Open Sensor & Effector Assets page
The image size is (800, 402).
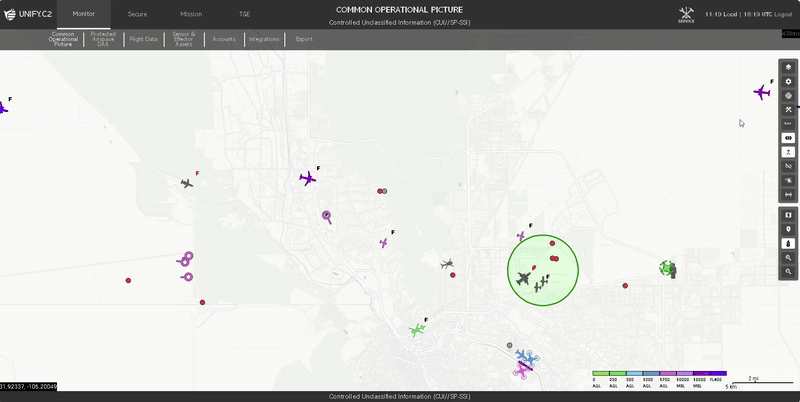pos(183,39)
